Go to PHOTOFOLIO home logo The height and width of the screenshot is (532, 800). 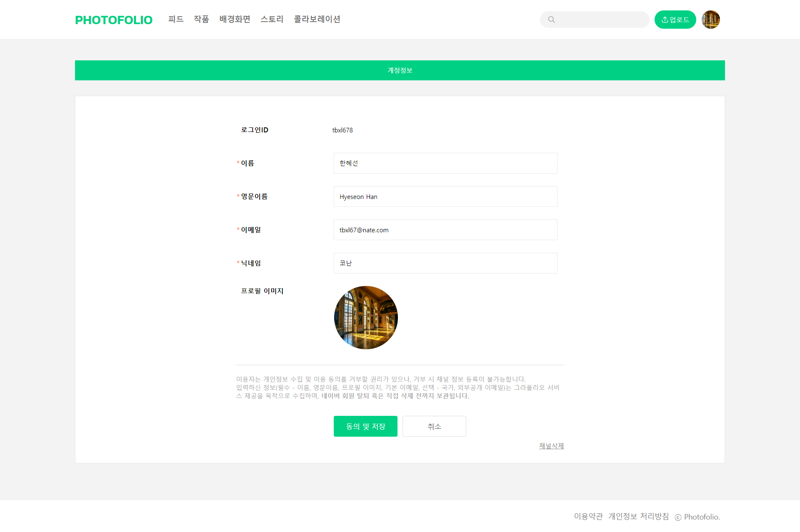pyautogui.click(x=114, y=20)
